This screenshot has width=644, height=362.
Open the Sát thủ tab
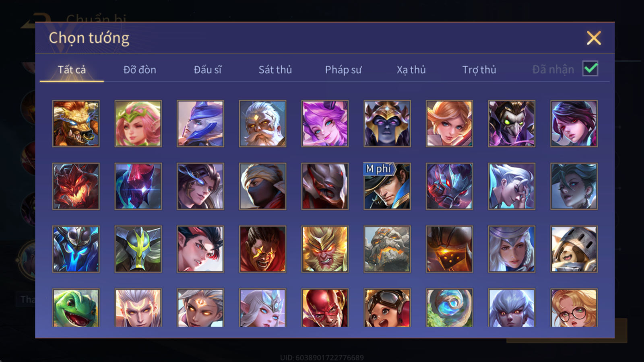275,70
